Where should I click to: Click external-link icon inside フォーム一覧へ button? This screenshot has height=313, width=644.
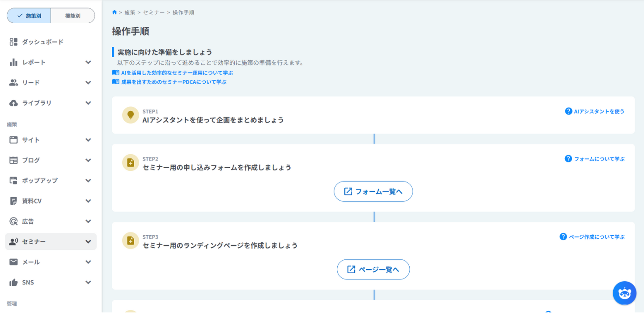click(x=348, y=191)
